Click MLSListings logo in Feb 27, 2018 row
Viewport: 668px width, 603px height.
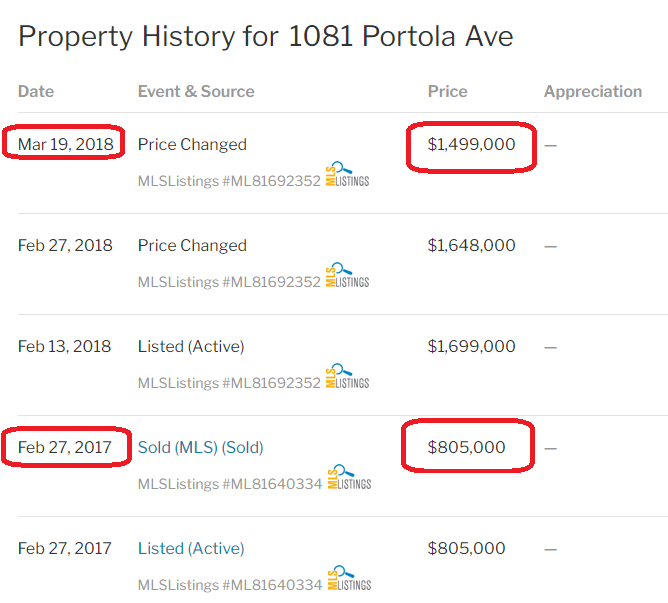click(347, 276)
